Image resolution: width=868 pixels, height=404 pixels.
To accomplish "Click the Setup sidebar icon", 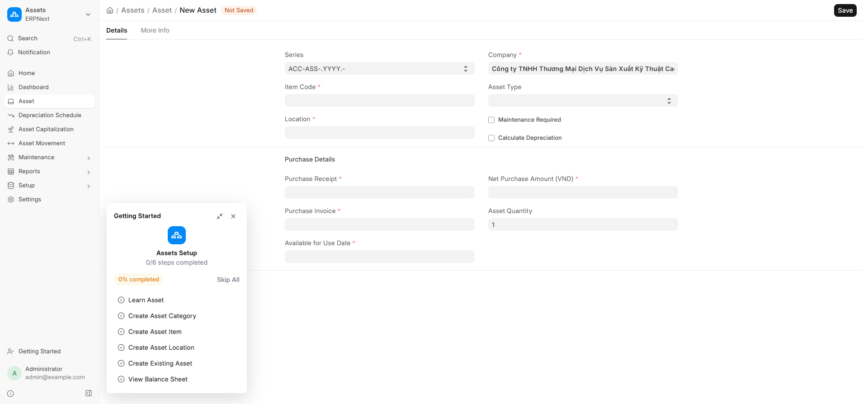I will (11, 185).
